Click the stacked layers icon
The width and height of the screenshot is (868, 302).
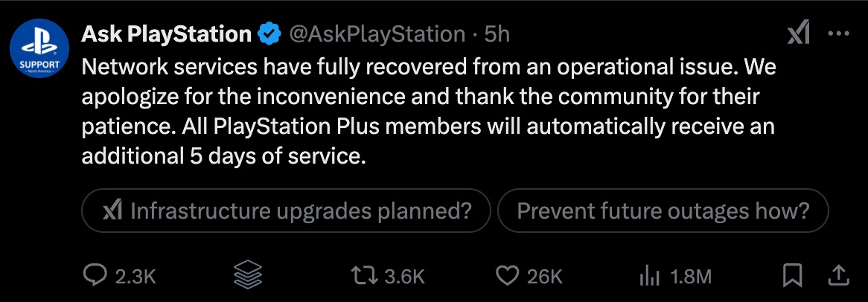coord(249,276)
